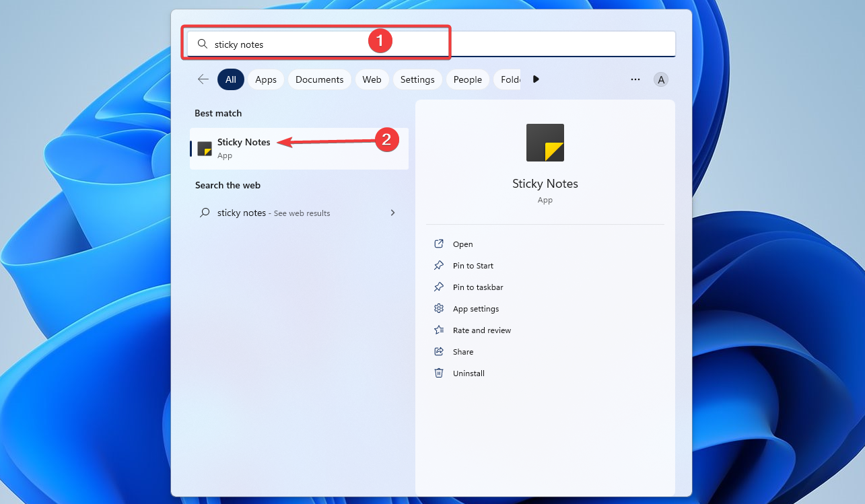Switch to the Documents filter tab
865x504 pixels.
pyautogui.click(x=320, y=79)
